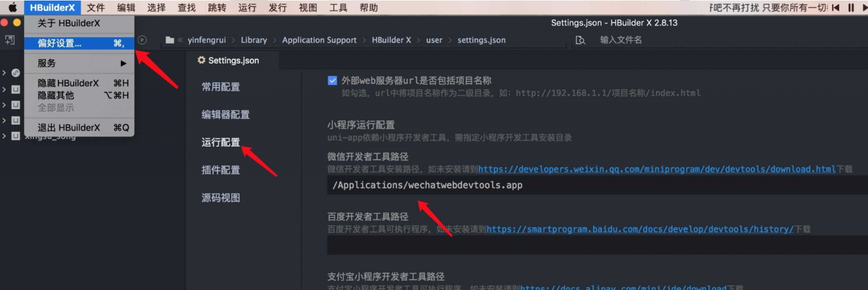Click the user breadcrumb
The width and height of the screenshot is (868, 290).
click(434, 40)
